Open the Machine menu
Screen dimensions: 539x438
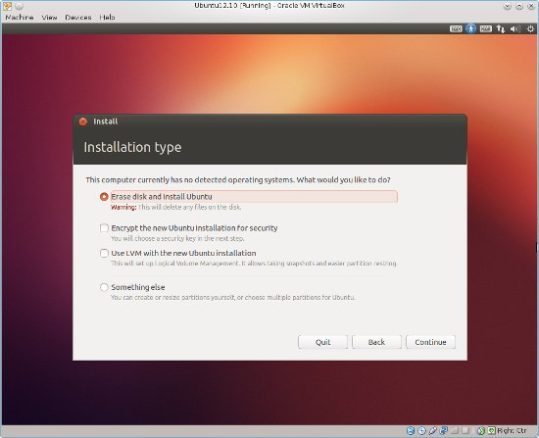tap(20, 17)
